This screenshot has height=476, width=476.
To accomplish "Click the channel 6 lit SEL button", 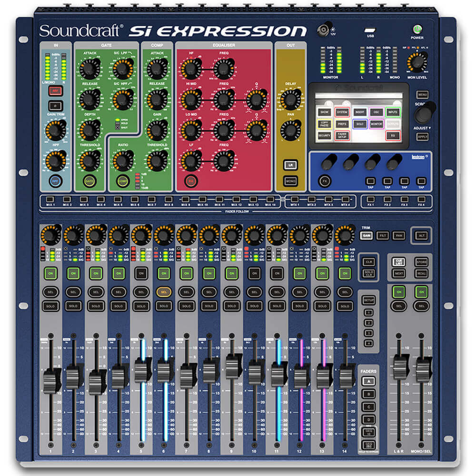I will tap(164, 292).
